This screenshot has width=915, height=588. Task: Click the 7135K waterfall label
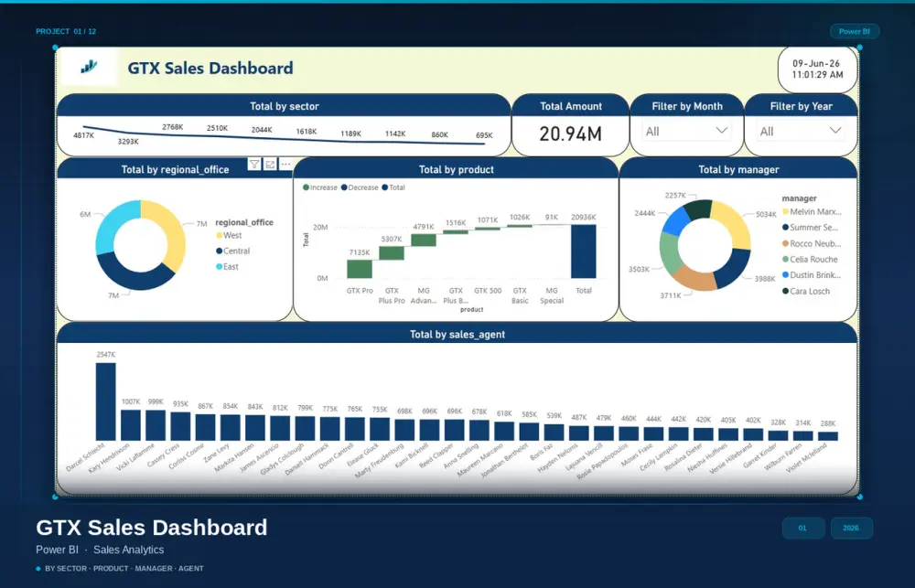[360, 252]
